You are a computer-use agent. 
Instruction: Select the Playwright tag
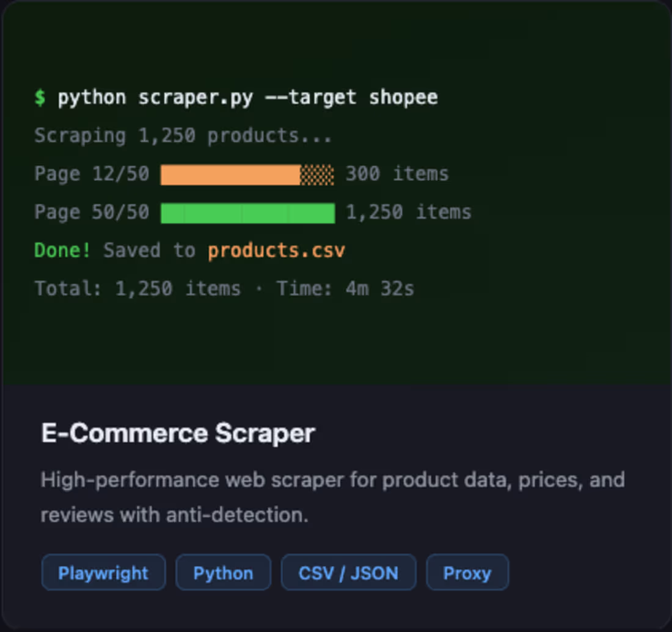(x=103, y=572)
